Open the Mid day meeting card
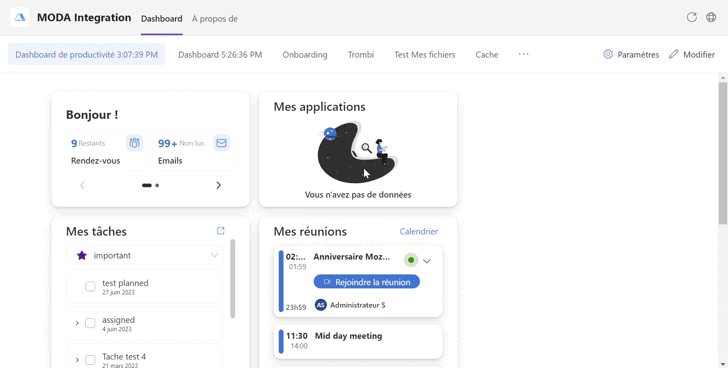 358,342
